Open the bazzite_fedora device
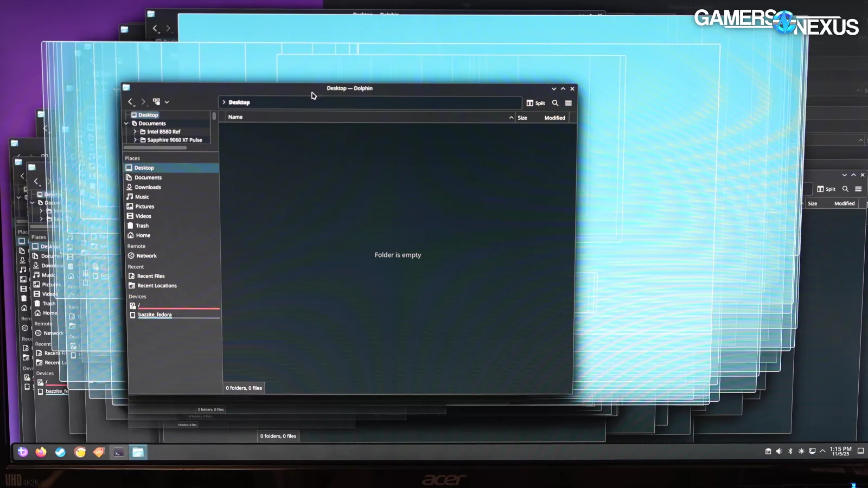868x488 pixels. tap(155, 314)
